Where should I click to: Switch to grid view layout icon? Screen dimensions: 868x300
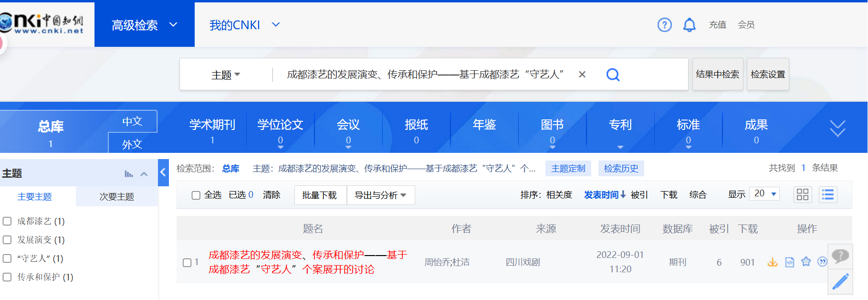point(803,194)
